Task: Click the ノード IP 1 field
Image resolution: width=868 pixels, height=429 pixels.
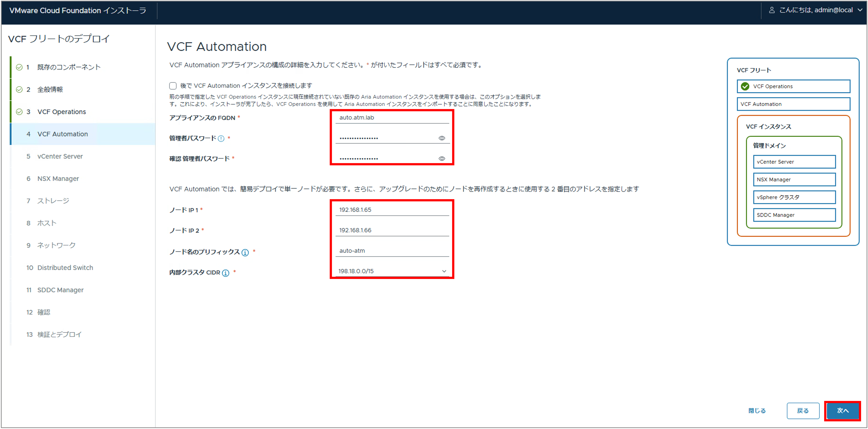Action: click(392, 210)
